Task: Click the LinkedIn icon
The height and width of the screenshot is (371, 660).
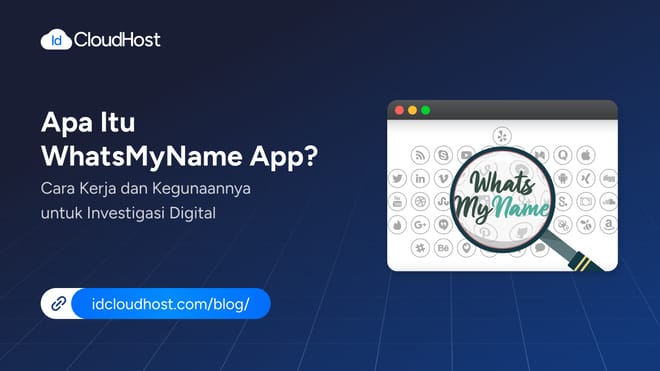Action: tap(420, 178)
